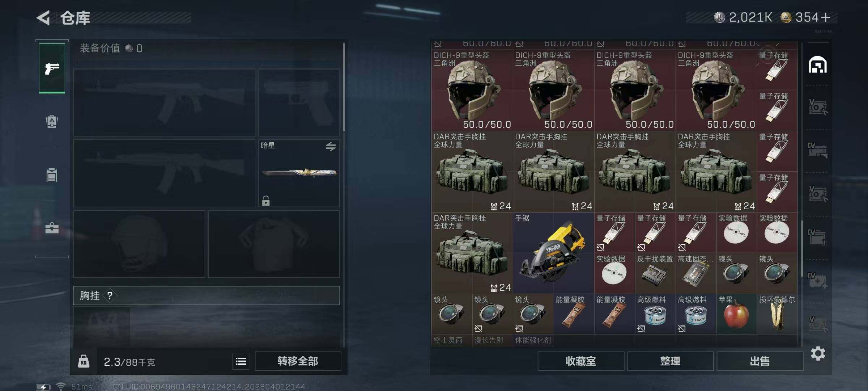868x391 pixels.
Task: Select the weapons pistol tab in the sidebar
Action: pyautogui.click(x=52, y=68)
